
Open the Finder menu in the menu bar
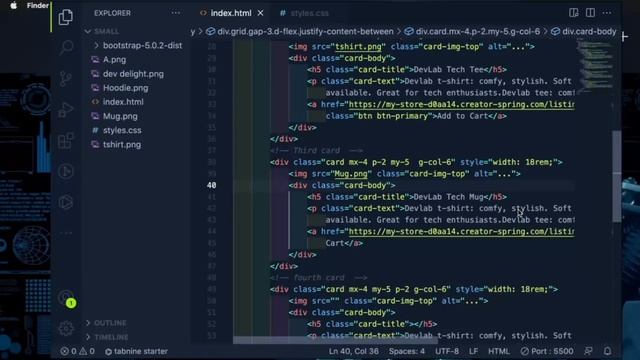click(38, 5)
